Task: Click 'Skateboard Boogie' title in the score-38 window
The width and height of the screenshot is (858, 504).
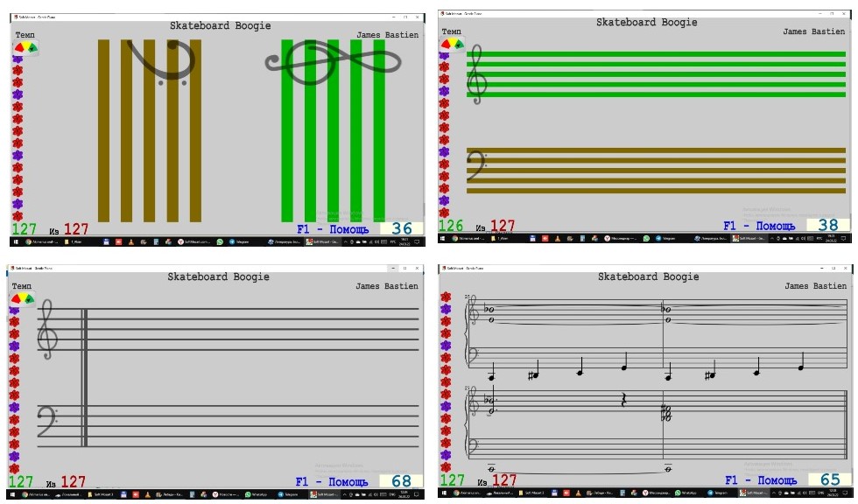Action: 647,22
